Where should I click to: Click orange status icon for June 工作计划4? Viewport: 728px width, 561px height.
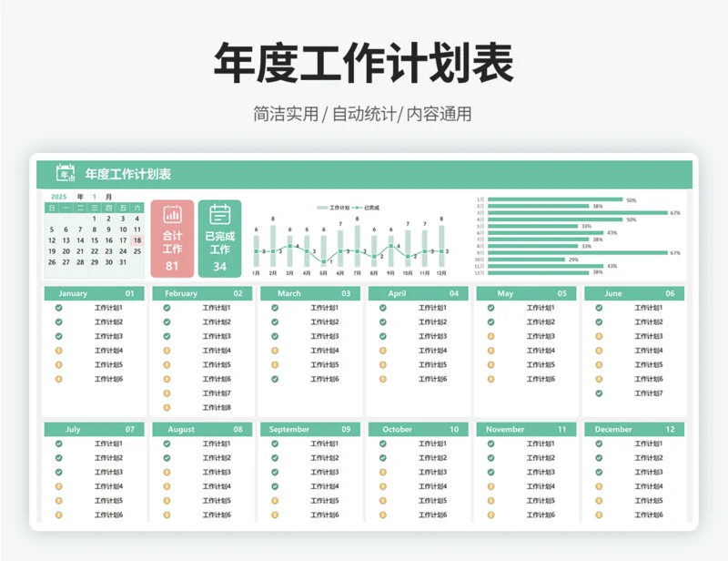tap(599, 351)
